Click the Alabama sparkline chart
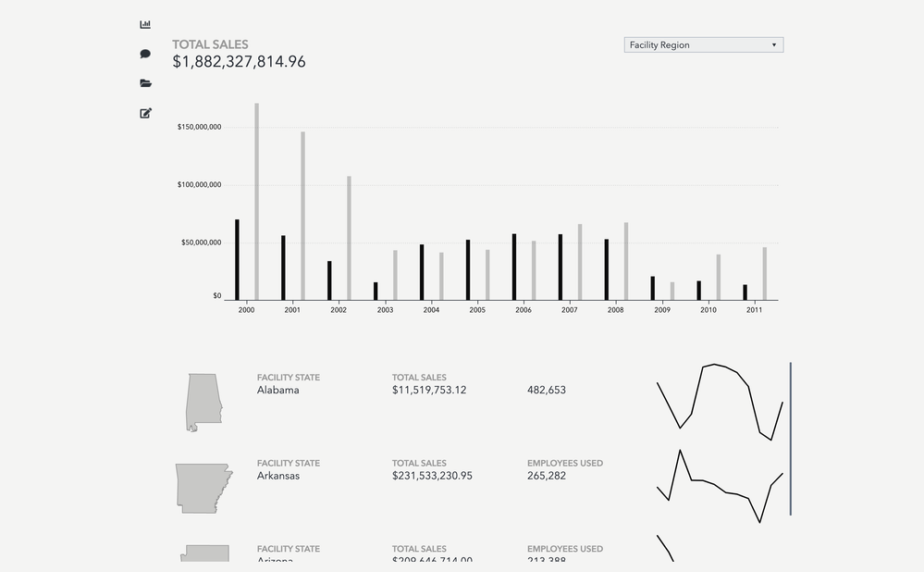This screenshot has width=924, height=572. pyautogui.click(x=720, y=403)
